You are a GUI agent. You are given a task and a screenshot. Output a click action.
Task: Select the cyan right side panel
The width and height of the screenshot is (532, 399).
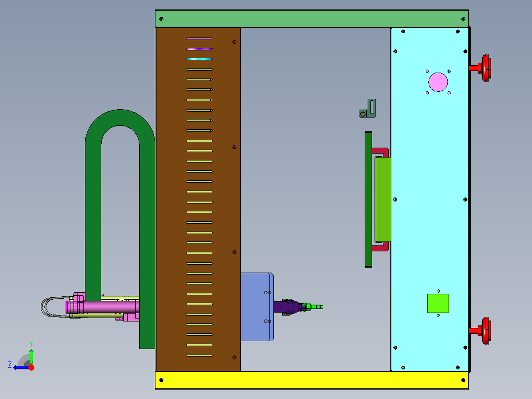[430, 199]
